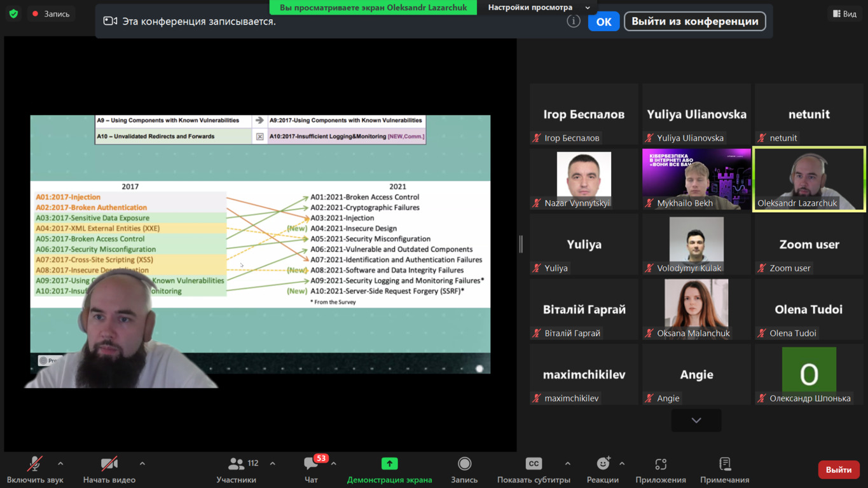Click the arrow icon in A9 table row
The height and width of the screenshot is (488, 868).
(x=259, y=120)
